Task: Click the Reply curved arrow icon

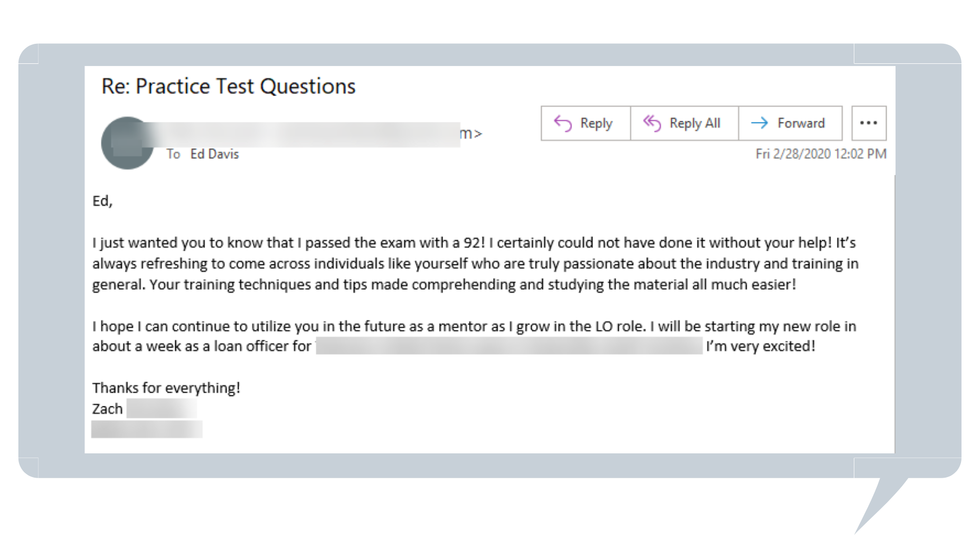Action: [x=562, y=123]
